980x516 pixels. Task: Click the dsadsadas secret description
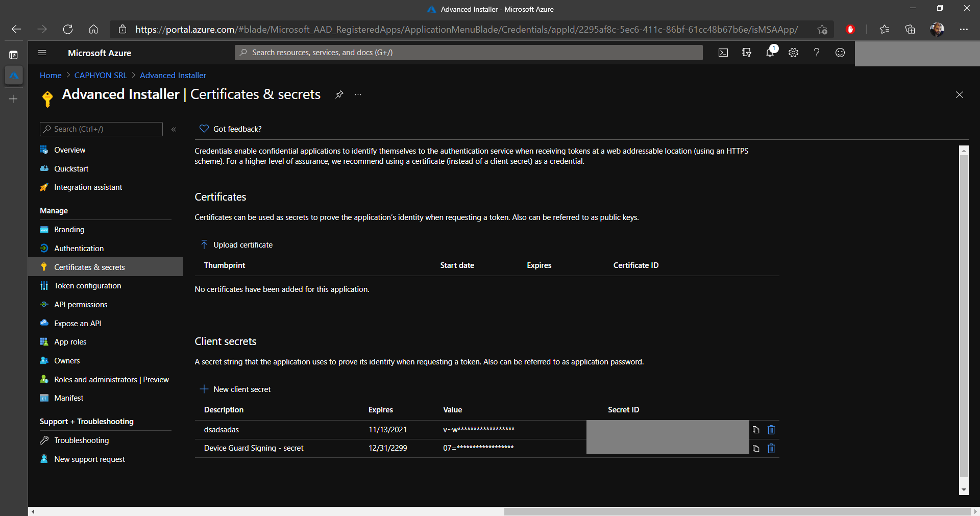pos(222,430)
